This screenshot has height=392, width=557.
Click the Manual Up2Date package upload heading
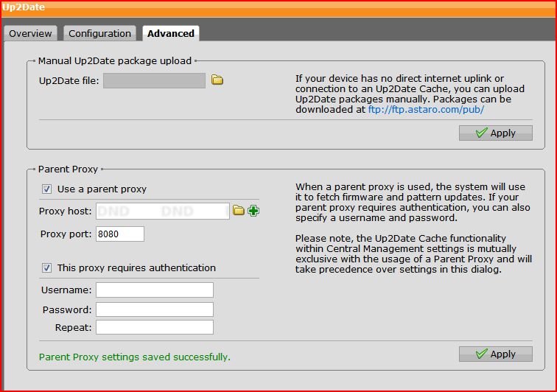tap(114, 60)
